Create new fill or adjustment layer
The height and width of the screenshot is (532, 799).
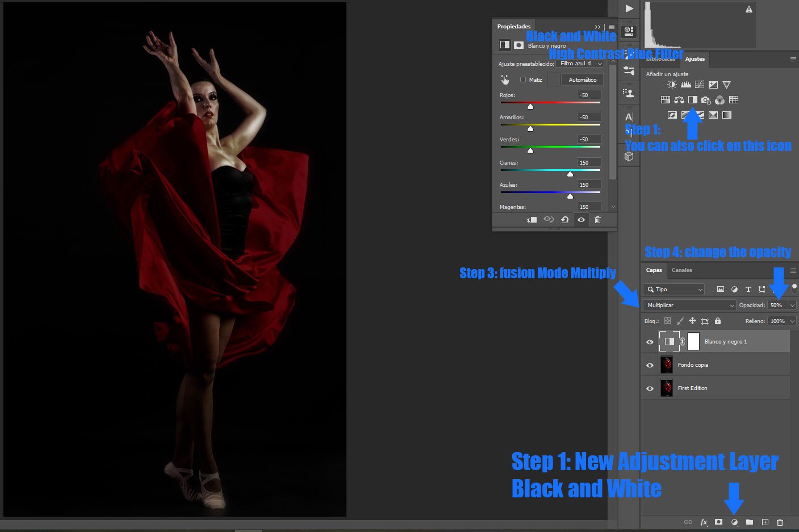click(x=734, y=522)
